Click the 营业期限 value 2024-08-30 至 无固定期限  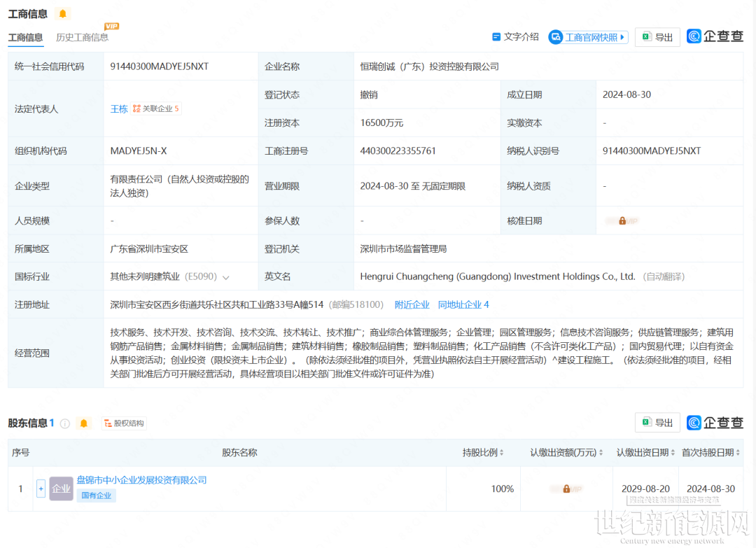[413, 186]
